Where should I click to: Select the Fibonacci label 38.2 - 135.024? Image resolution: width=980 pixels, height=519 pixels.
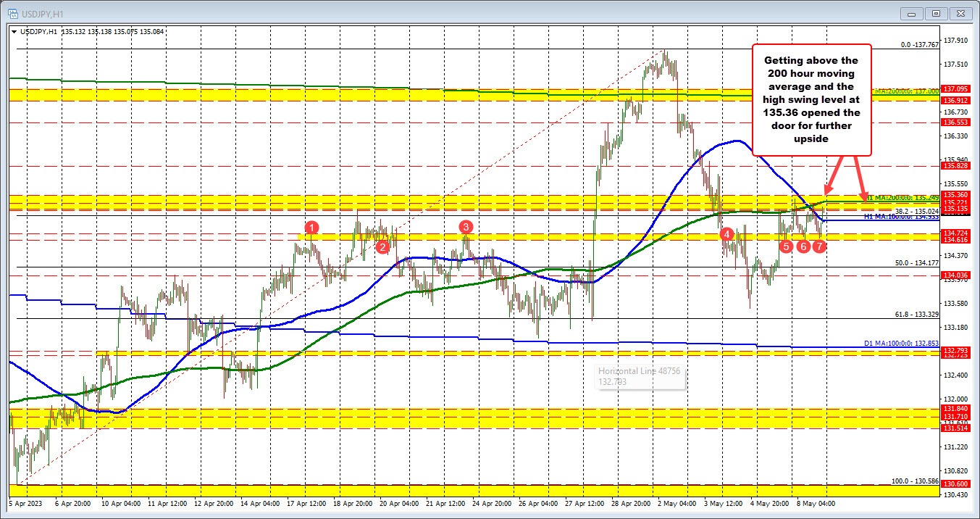click(918, 211)
